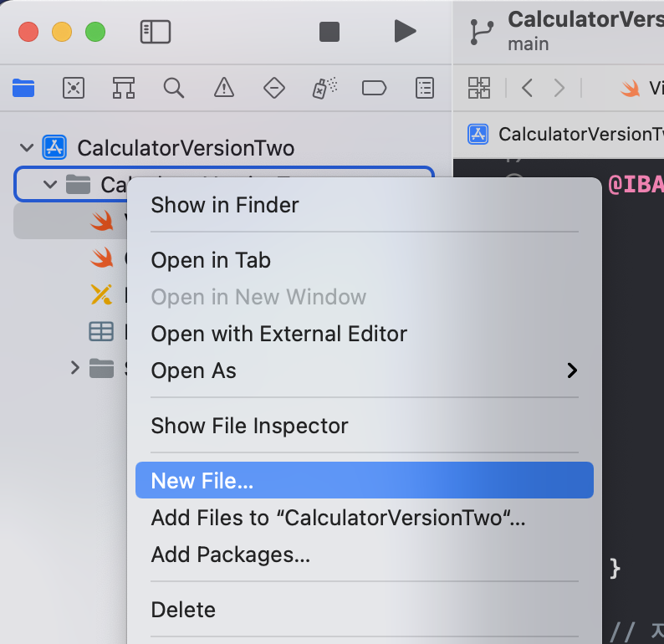Image resolution: width=664 pixels, height=644 pixels.
Task: Open the Symbol navigator
Action: (124, 88)
